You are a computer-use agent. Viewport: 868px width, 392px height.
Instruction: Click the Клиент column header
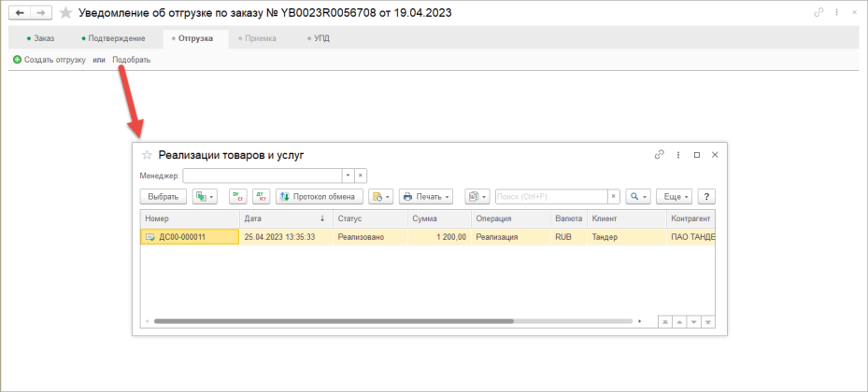click(627, 219)
